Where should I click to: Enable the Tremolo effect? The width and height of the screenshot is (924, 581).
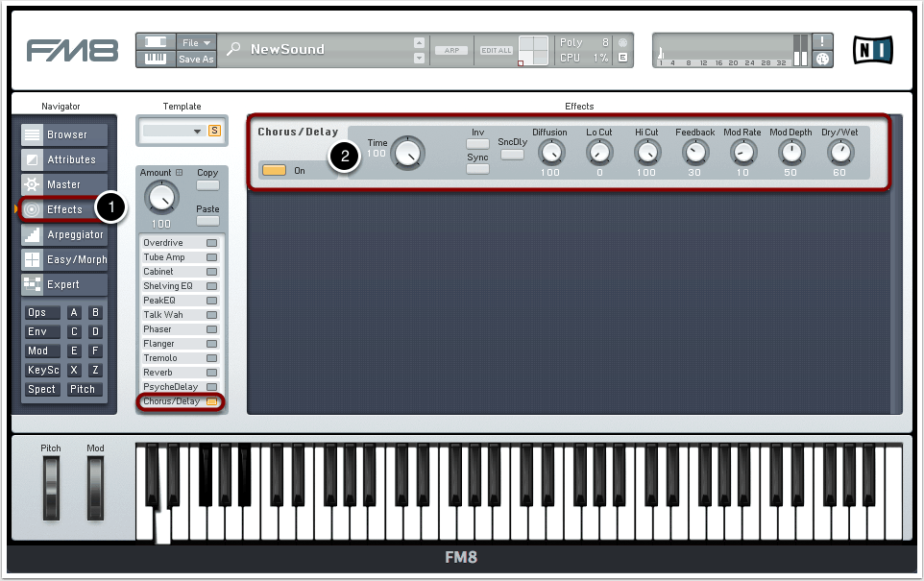[211, 358]
